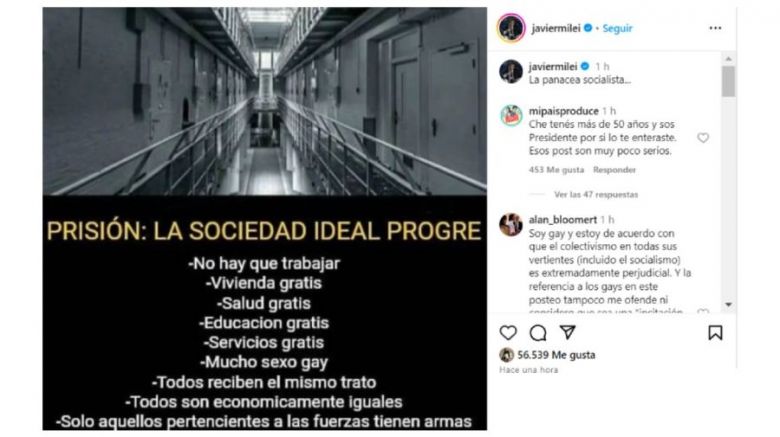This screenshot has height=437, width=780.
Task: Share post via paper plane icon
Action: pos(568,332)
